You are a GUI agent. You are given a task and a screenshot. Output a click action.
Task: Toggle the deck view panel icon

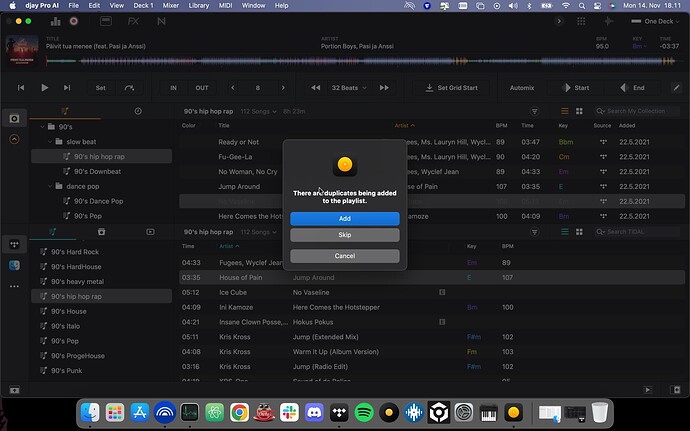[106, 21]
